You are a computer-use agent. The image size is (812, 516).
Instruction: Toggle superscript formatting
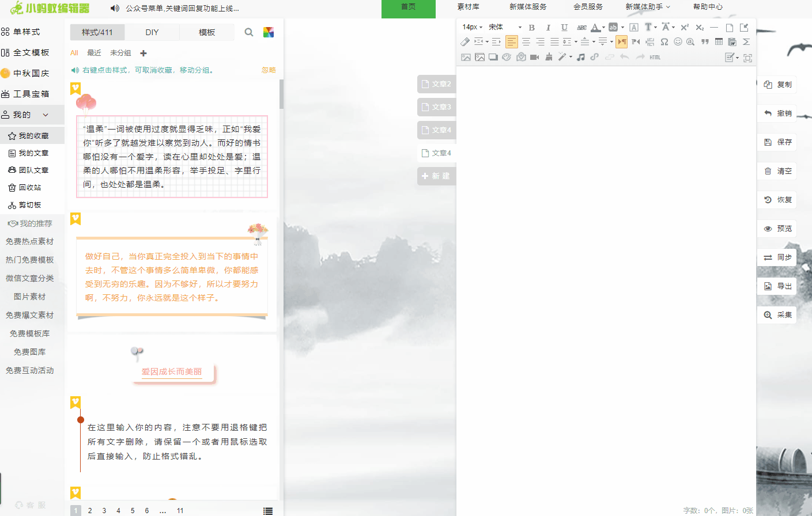click(685, 27)
